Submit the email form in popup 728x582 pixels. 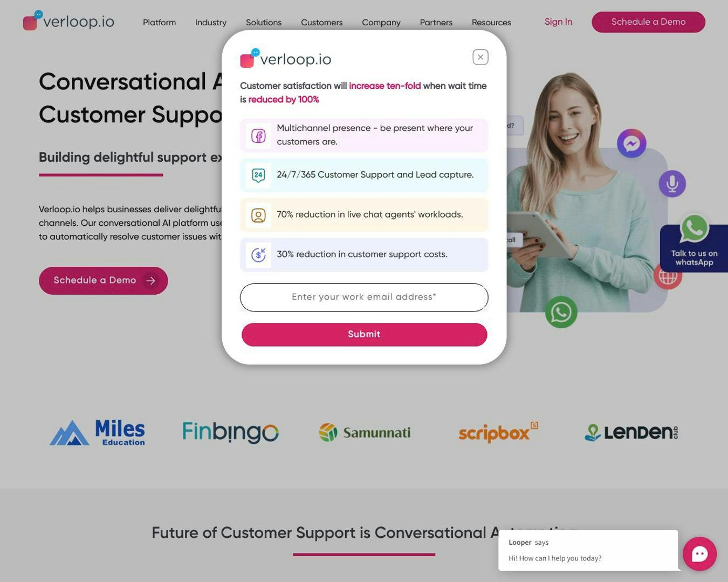364,335
